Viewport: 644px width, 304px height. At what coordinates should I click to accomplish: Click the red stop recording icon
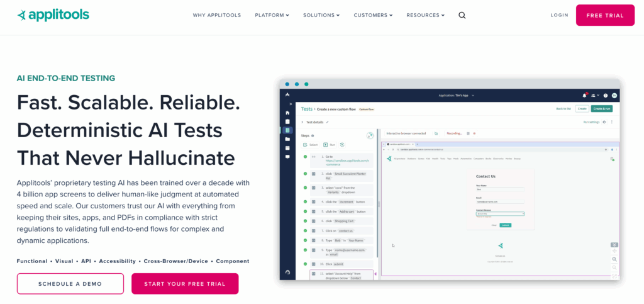tap(474, 133)
